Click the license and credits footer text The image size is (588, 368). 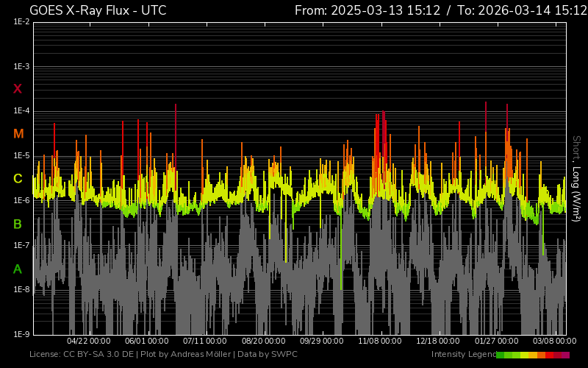point(163,355)
